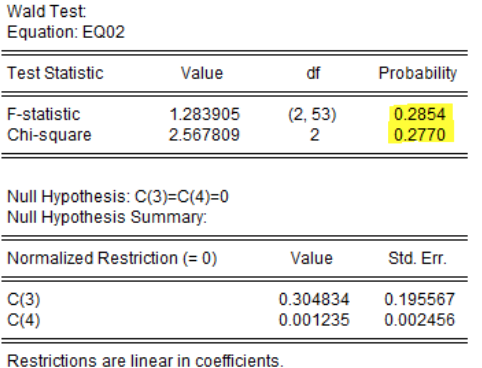This screenshot has height=368, width=482.
Task: Click the Chi-square row label
Action: [x=49, y=135]
